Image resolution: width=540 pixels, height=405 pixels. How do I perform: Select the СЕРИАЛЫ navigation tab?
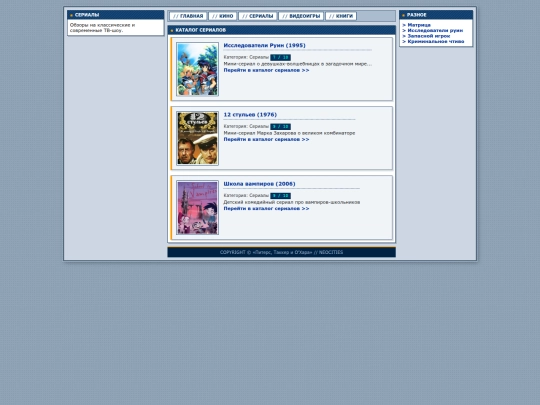click(258, 16)
